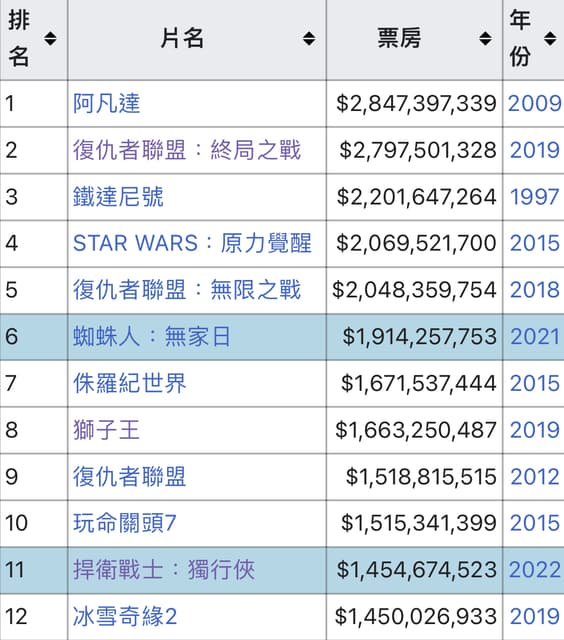Sort table by 年份 column arrows
564x640 pixels.
point(550,39)
